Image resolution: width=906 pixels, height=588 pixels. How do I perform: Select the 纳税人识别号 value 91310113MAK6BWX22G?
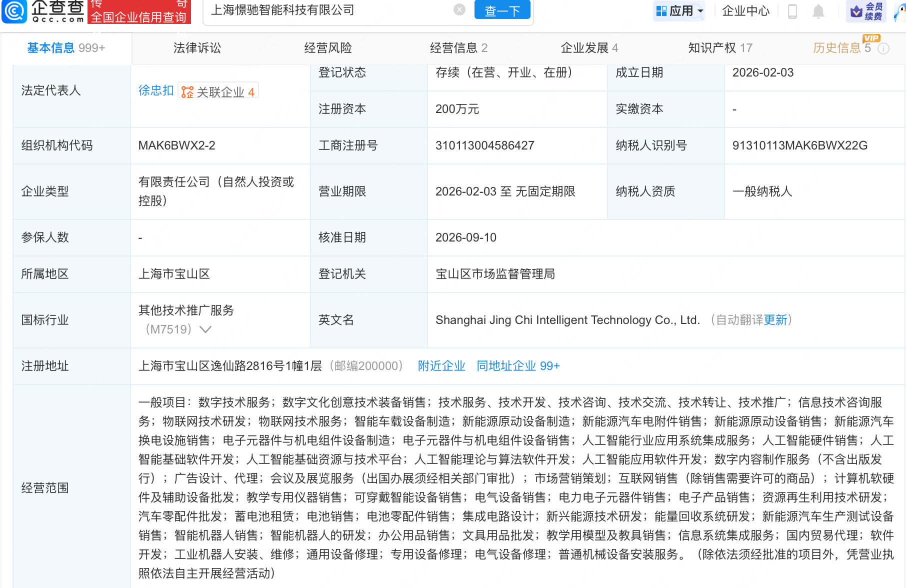tap(799, 145)
